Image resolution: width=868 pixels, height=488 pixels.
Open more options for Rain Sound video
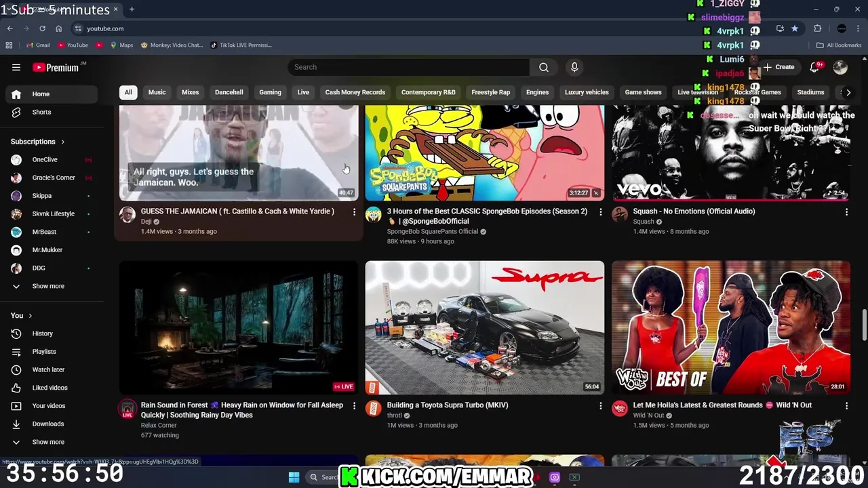[354, 406]
